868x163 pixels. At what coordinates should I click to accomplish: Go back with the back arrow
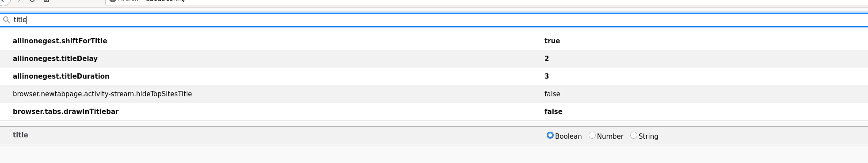(x=4, y=1)
